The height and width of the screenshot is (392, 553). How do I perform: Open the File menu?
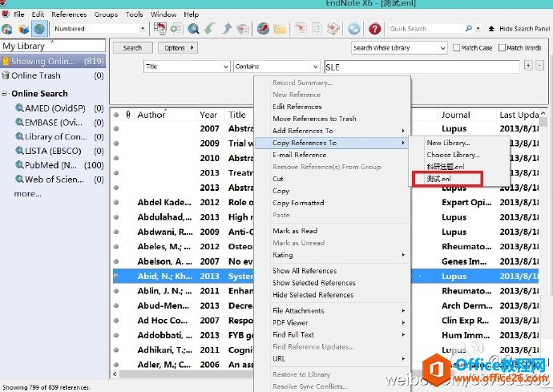tap(19, 14)
